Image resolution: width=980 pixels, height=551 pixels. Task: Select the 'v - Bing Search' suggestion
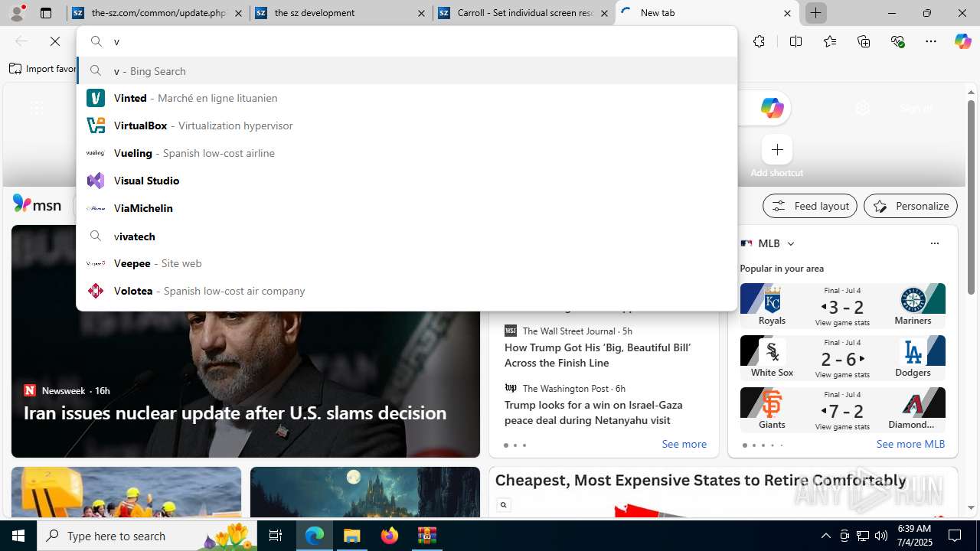407,70
